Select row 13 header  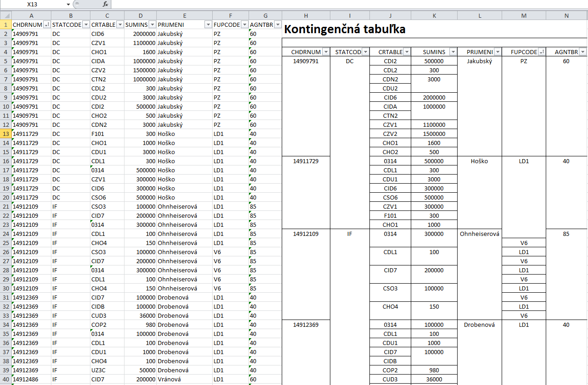tap(5, 134)
